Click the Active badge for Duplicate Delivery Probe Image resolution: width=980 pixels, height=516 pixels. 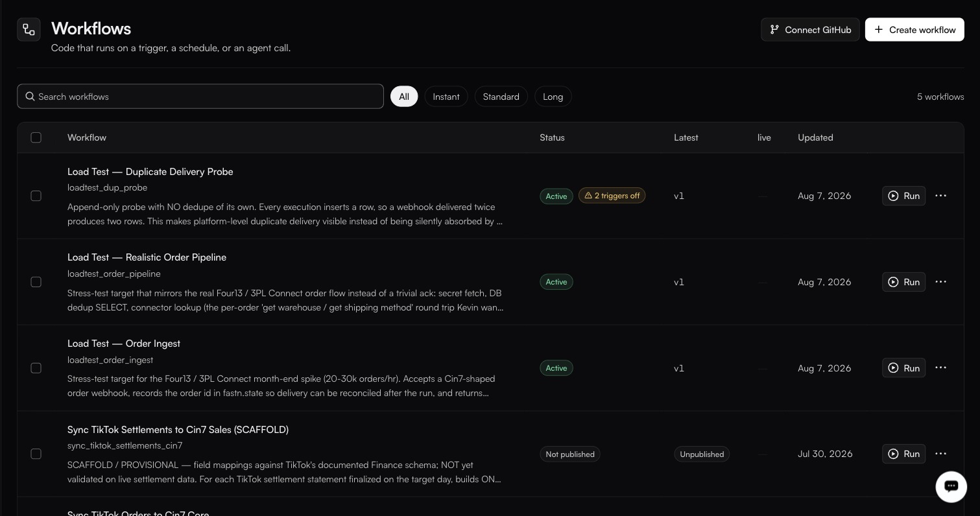[x=556, y=196]
